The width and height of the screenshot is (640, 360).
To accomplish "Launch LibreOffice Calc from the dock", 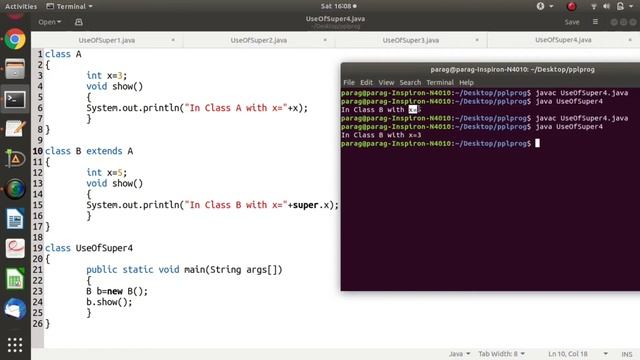I will coord(15,279).
